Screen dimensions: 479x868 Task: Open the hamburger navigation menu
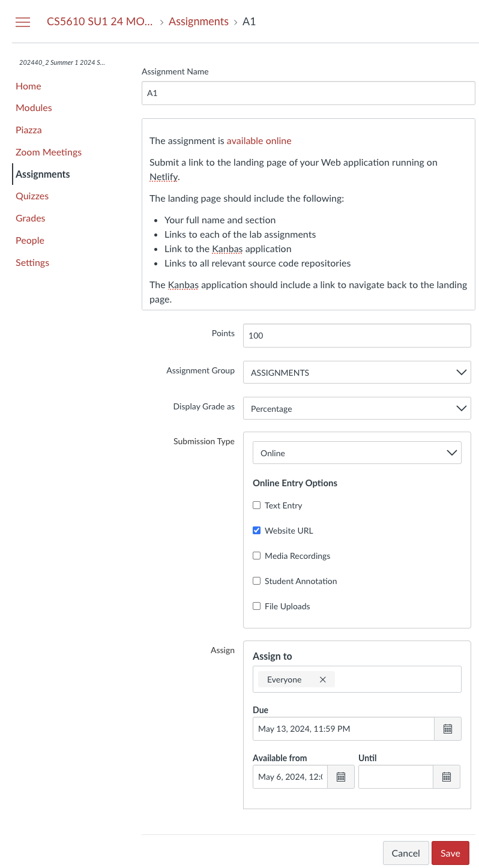23,22
